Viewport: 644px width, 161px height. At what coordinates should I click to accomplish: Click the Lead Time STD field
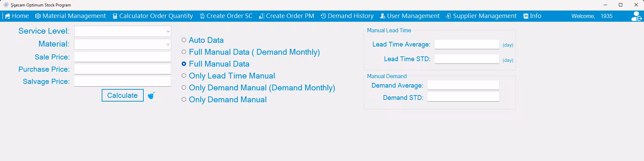(467, 59)
